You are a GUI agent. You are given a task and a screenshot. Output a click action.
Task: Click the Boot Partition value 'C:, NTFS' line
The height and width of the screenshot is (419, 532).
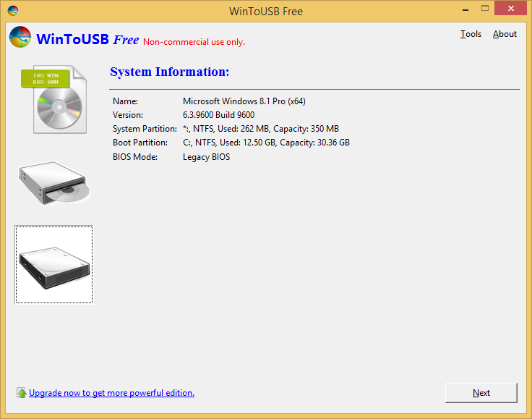(x=266, y=143)
